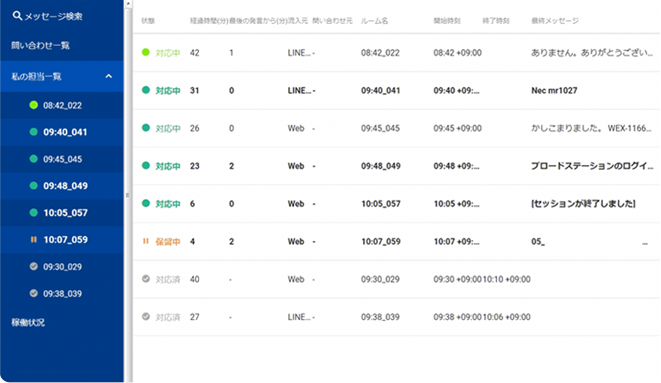The width and height of the screenshot is (661, 383).
Task: Click the sidebar vertical scrollbar
Action: click(x=128, y=195)
